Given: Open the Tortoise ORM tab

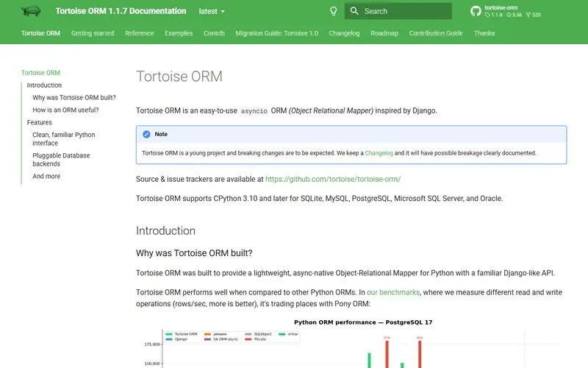Looking at the screenshot, I should 40,33.
